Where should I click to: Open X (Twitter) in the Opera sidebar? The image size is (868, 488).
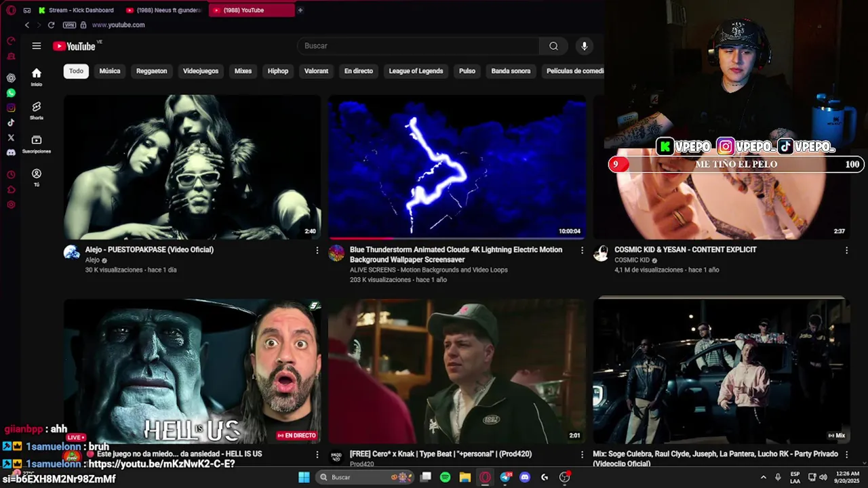(x=11, y=138)
